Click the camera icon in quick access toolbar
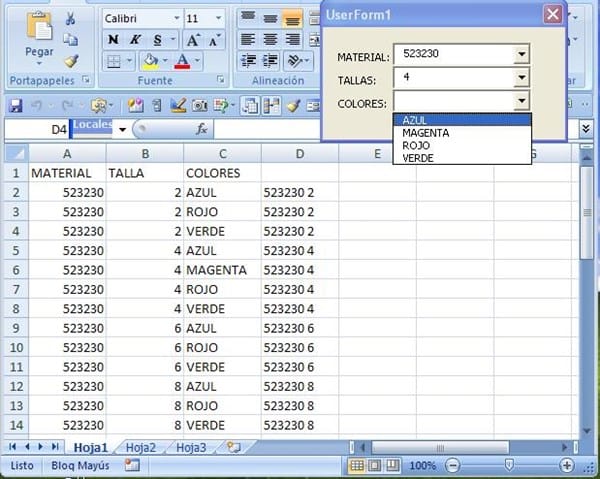 (199, 105)
